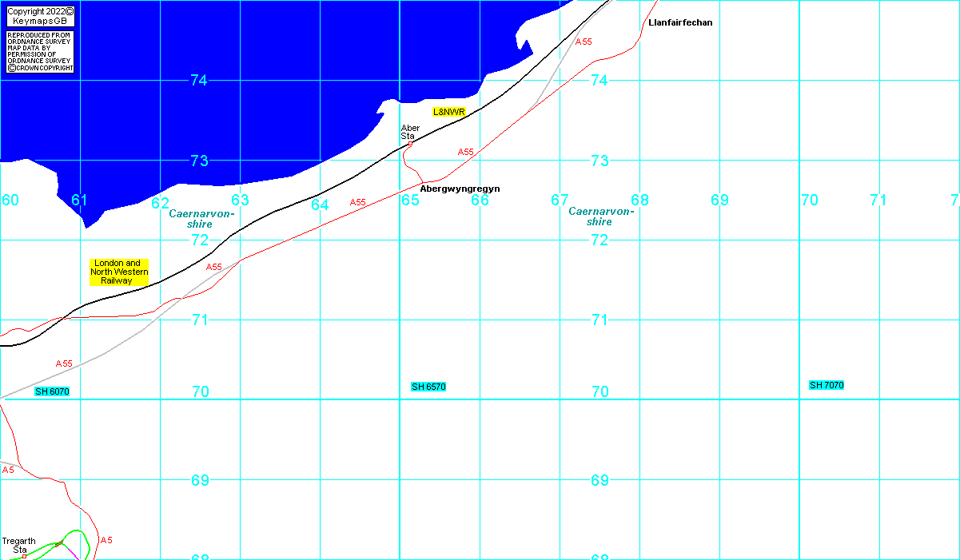Click the Tregarth Sta station label
The image size is (960, 560).
pos(18,546)
